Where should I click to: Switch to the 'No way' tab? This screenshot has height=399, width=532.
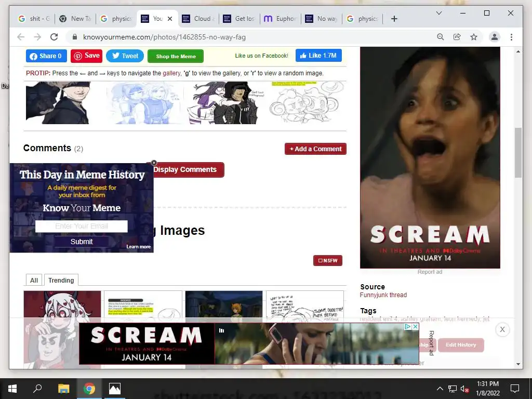[321, 19]
